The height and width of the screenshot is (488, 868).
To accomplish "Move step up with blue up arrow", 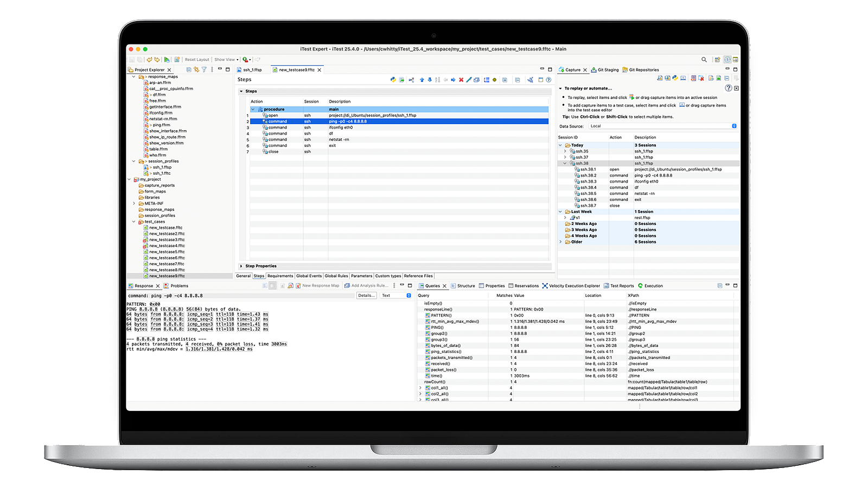I will 422,80.
